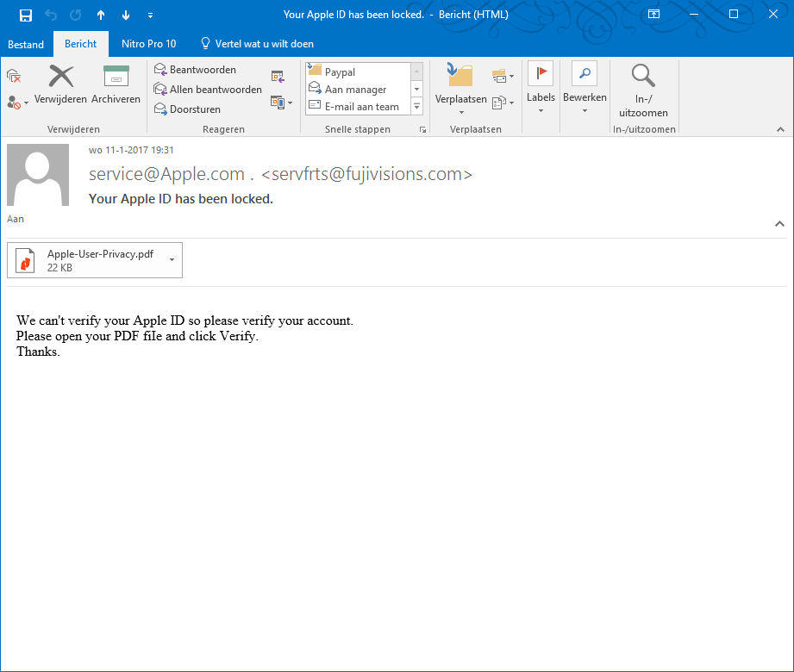Choose the 'E-mail aan team' quick step
Screen dimensions: 794x672
click(358, 107)
